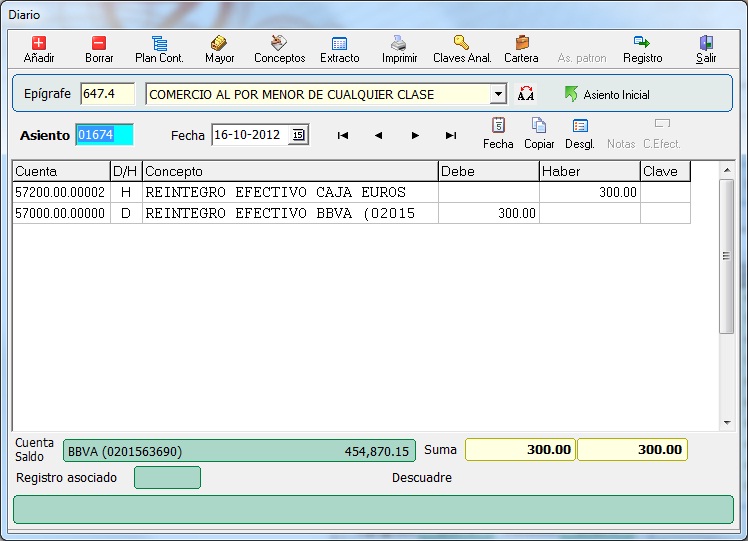Click the Clave column header
Screen dimensions: 748x541
(x=665, y=171)
